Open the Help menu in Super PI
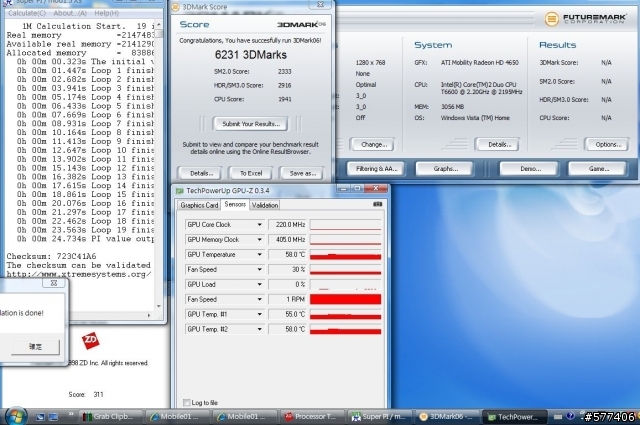 pos(107,13)
